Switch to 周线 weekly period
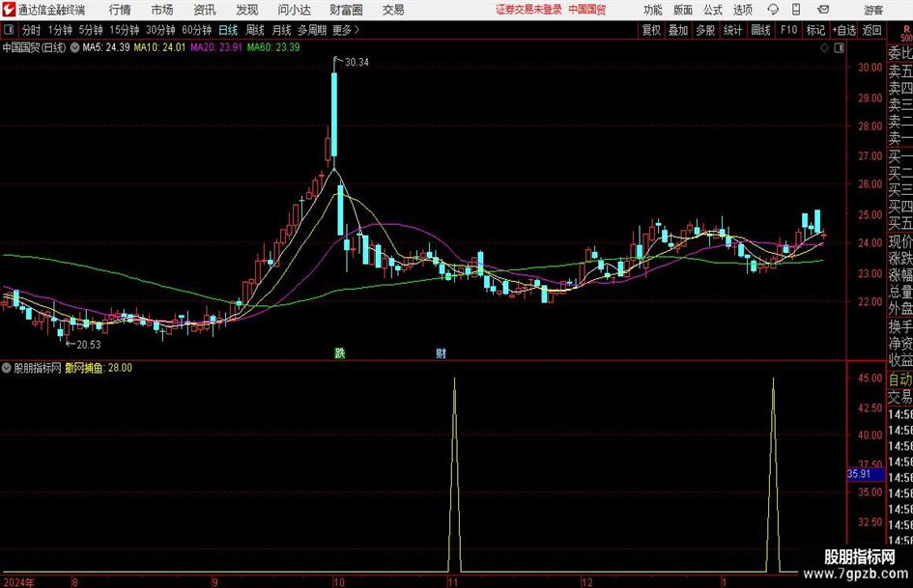The width and height of the screenshot is (913, 588). pyautogui.click(x=255, y=30)
